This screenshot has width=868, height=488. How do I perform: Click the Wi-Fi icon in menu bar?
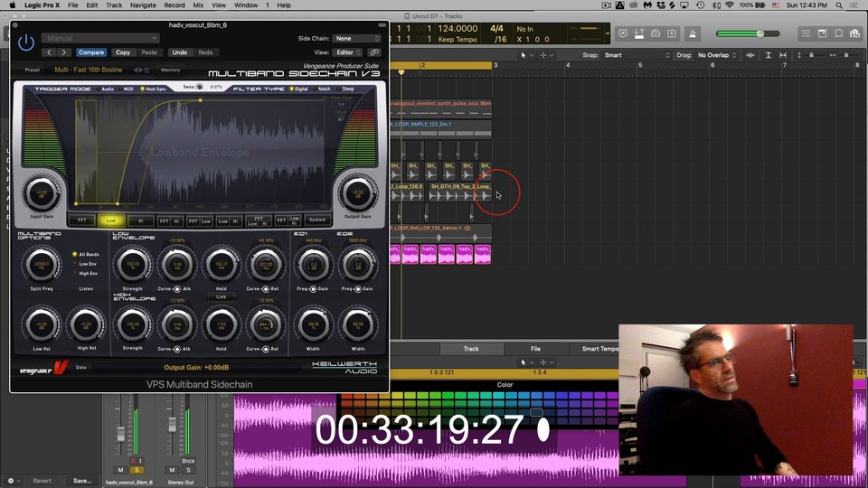pyautogui.click(x=730, y=5)
